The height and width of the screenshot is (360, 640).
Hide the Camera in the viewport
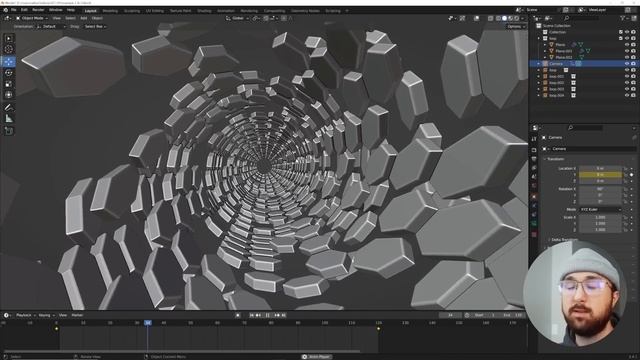[627, 64]
